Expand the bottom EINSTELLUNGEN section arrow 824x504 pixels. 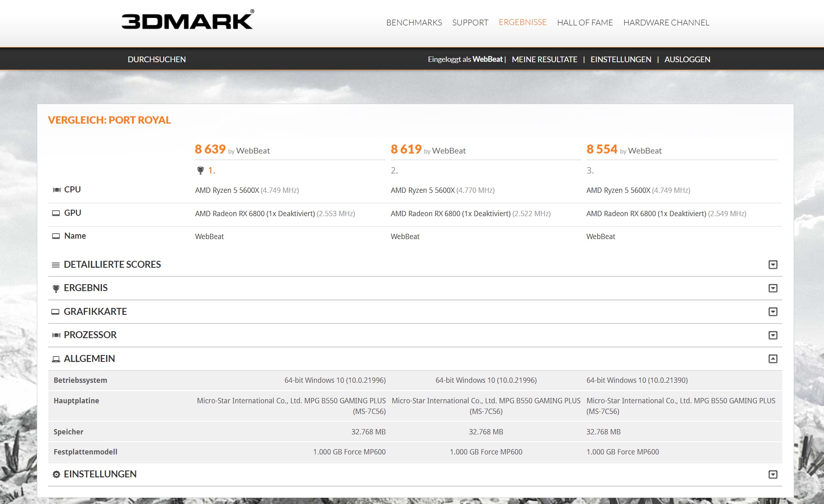coord(772,475)
